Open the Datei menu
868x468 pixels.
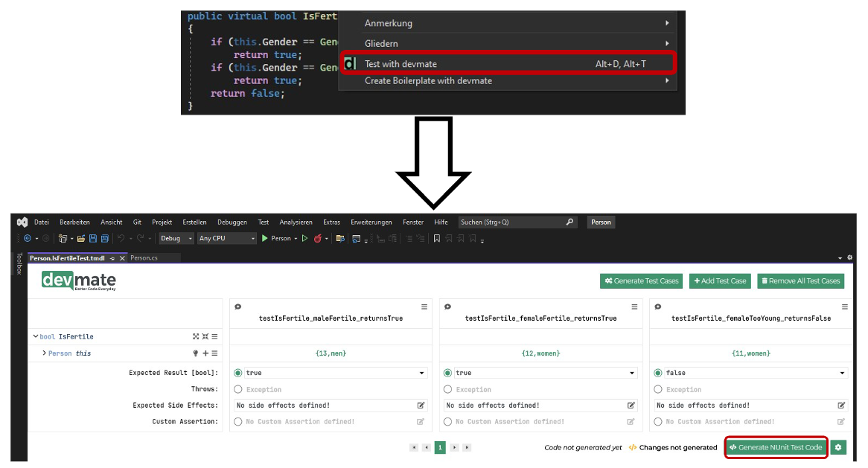click(42, 222)
